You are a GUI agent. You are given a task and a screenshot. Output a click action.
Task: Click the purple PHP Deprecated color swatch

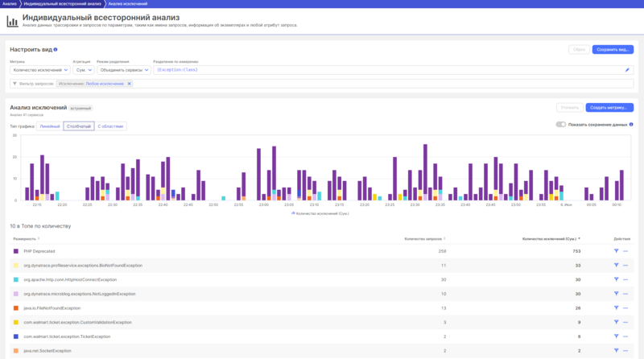point(16,251)
